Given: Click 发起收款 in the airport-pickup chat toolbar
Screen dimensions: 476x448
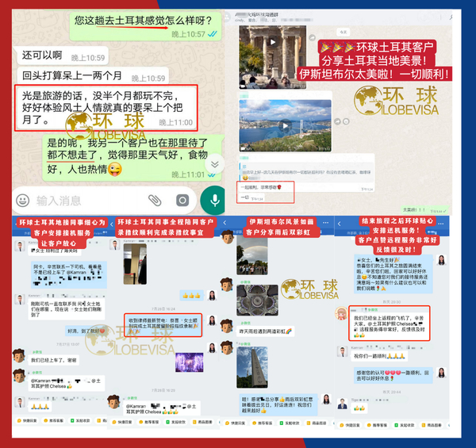Looking at the screenshot, I should [80, 421].
